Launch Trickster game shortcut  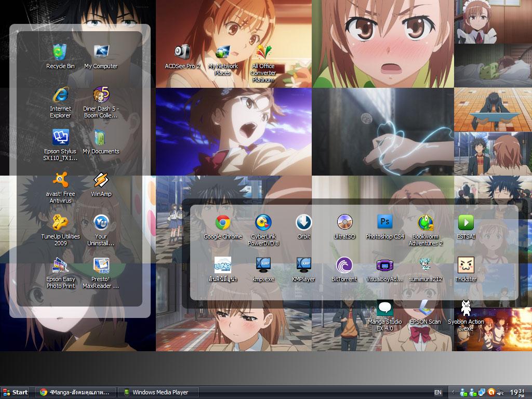click(x=466, y=270)
